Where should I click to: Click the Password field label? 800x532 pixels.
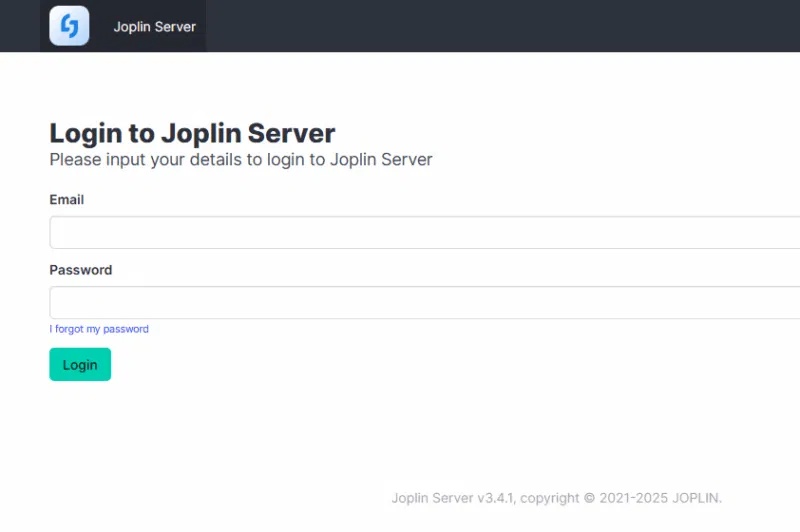[x=81, y=270]
